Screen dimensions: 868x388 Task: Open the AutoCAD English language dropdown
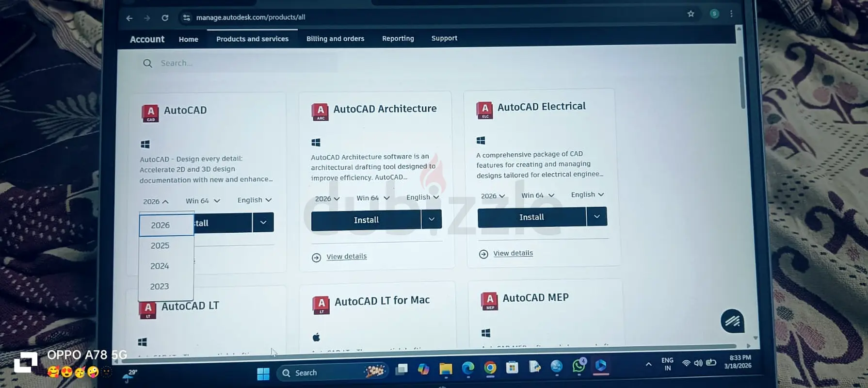(255, 200)
